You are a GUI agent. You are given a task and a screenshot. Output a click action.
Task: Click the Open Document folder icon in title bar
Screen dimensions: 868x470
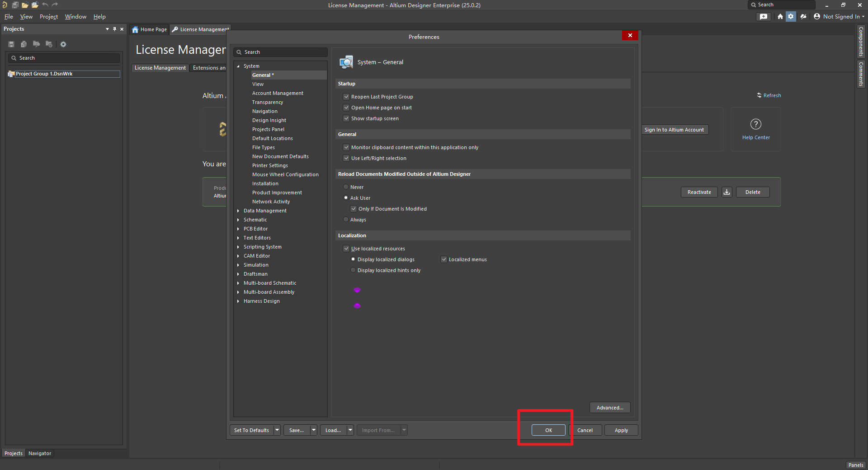[25, 5]
